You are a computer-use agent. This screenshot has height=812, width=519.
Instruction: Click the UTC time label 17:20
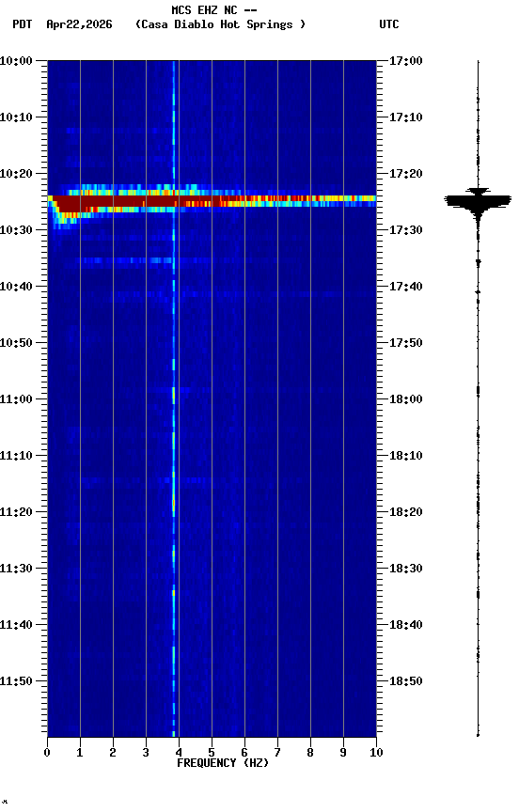(x=406, y=174)
